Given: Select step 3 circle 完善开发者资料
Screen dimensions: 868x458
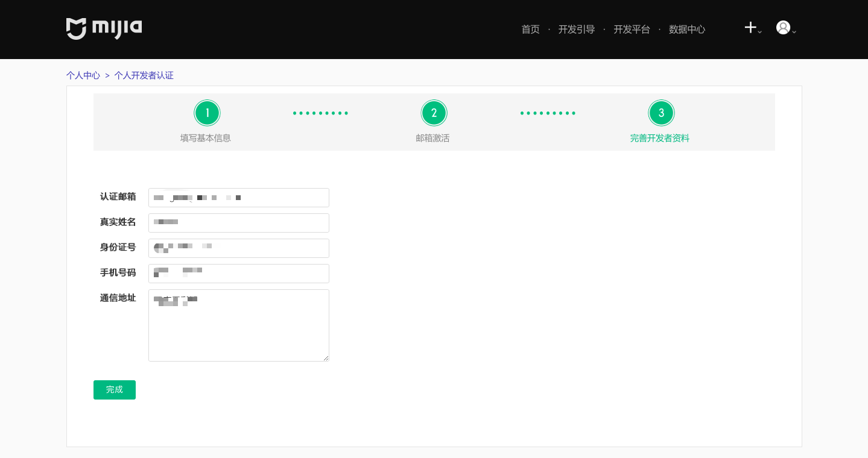Looking at the screenshot, I should [x=661, y=113].
